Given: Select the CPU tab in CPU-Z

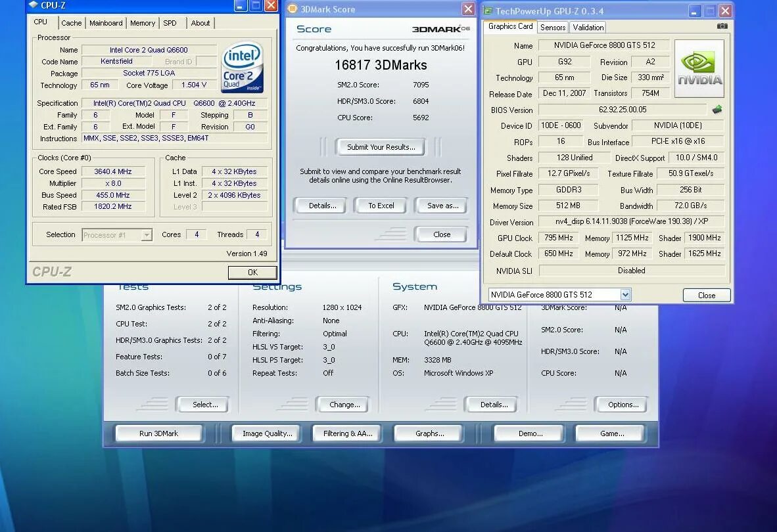Looking at the screenshot, I should click(x=41, y=22).
